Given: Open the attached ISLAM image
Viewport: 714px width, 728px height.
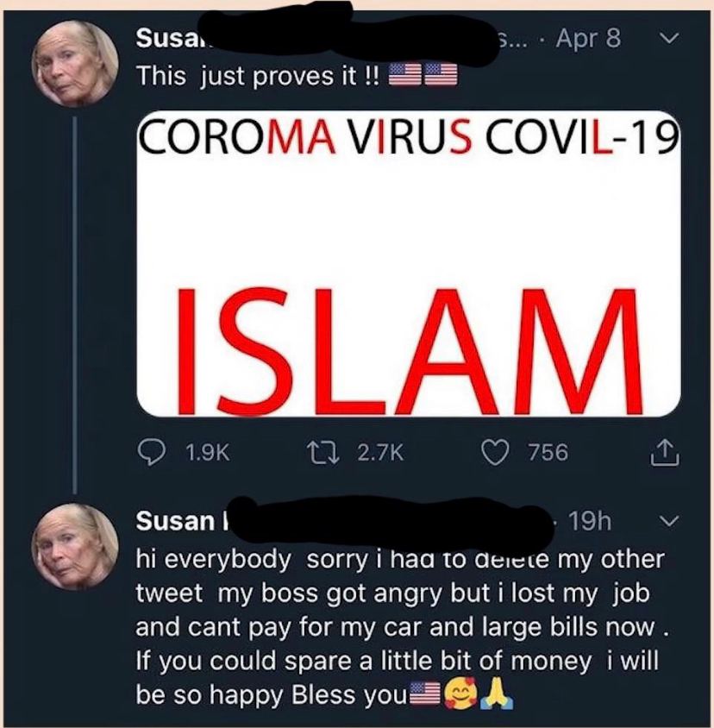Looking at the screenshot, I should [409, 264].
